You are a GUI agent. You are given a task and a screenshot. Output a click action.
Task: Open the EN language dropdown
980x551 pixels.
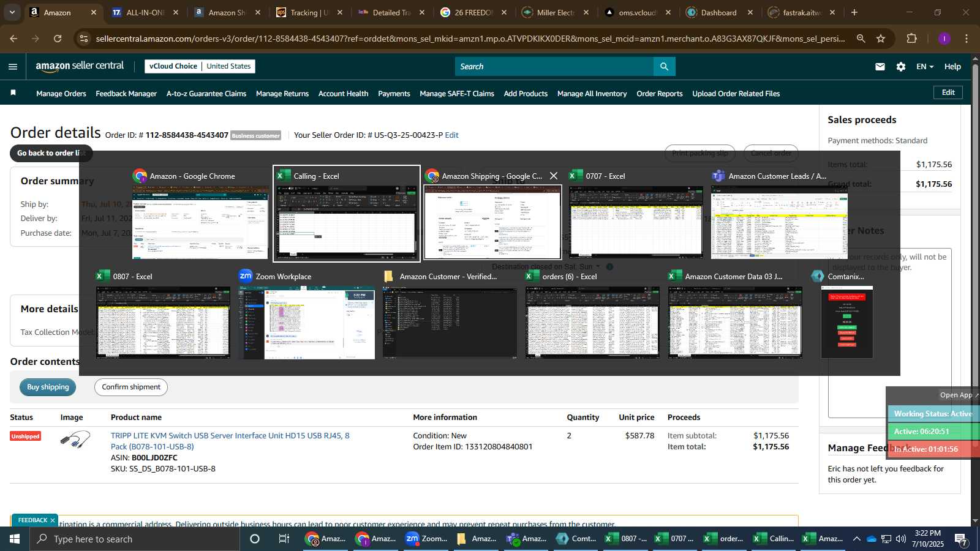pyautogui.click(x=925, y=67)
